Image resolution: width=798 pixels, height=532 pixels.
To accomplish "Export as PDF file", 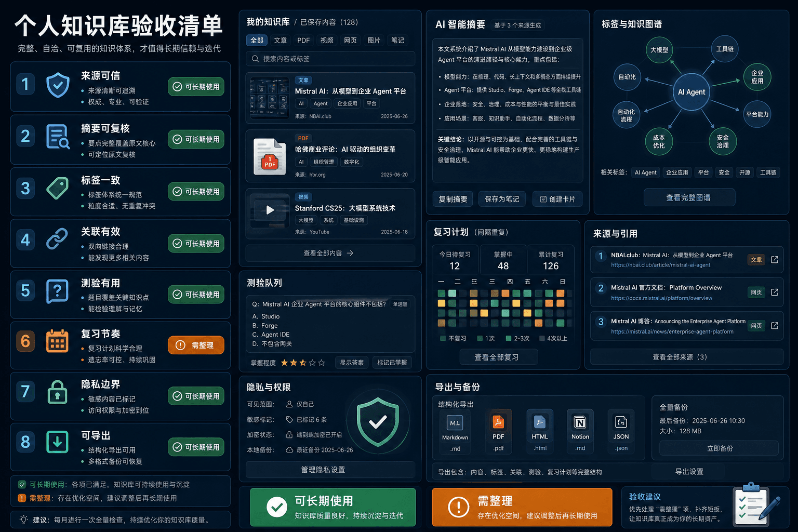I will coord(498,431).
